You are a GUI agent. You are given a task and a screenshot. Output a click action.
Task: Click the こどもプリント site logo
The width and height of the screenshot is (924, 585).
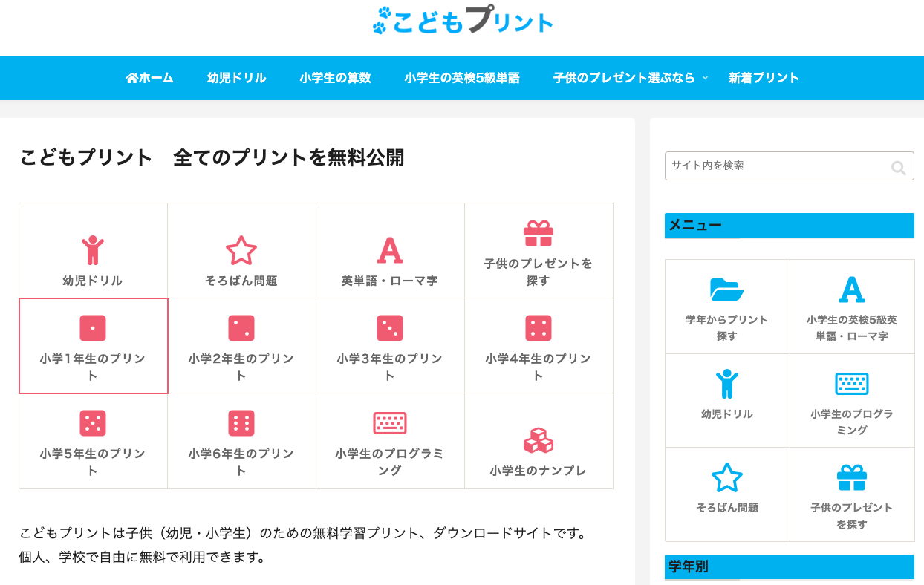click(x=463, y=21)
